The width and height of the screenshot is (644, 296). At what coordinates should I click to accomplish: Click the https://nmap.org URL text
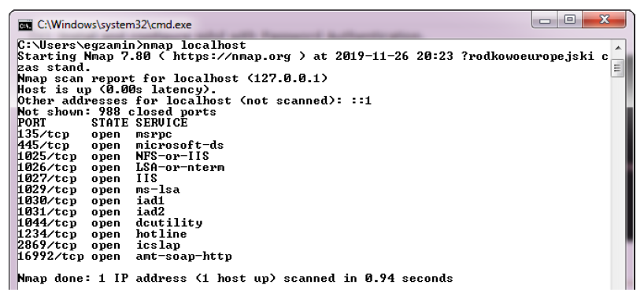[x=231, y=56]
